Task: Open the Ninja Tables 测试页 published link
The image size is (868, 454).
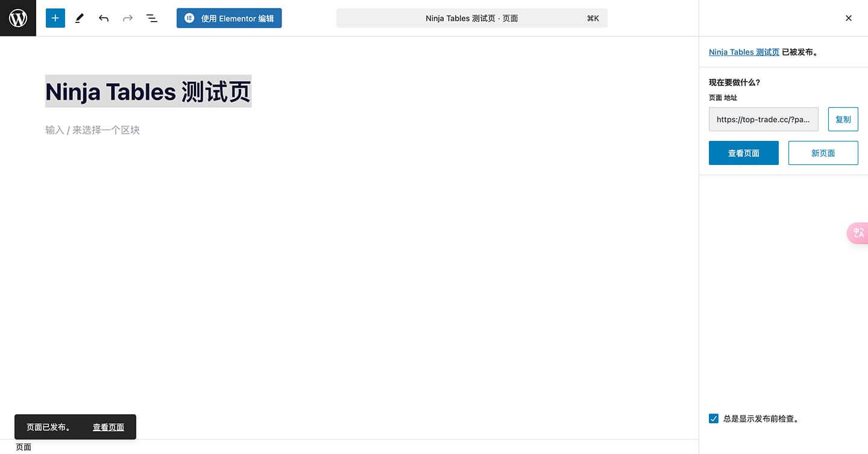Action: pyautogui.click(x=744, y=52)
